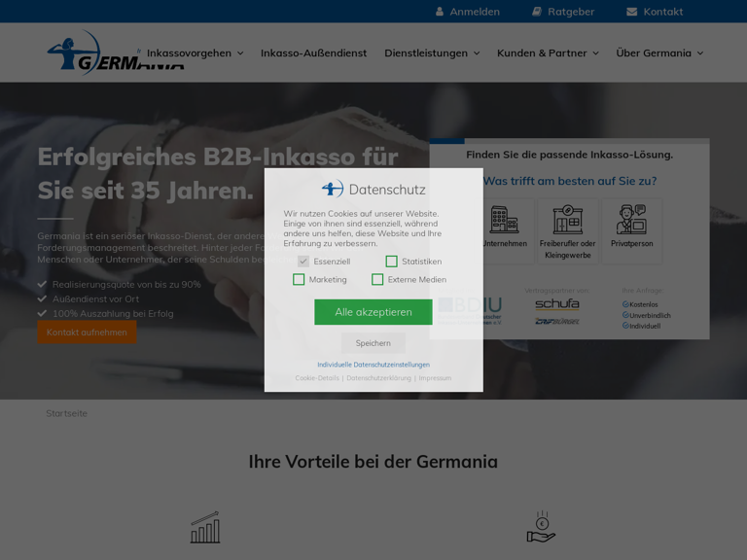
Task: Click the hand with euro coin icon
Action: pos(541,527)
